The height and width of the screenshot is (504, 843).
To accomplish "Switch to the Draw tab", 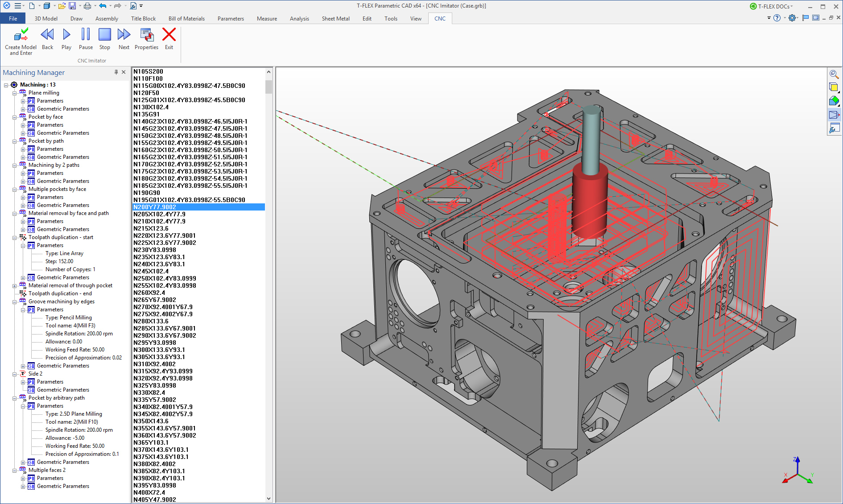I will (x=76, y=19).
